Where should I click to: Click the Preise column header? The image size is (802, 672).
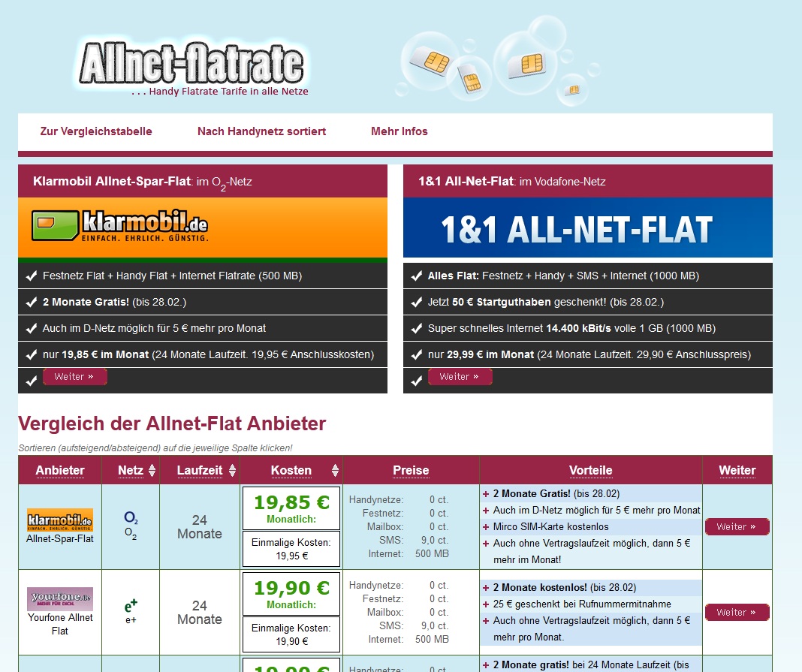411,471
